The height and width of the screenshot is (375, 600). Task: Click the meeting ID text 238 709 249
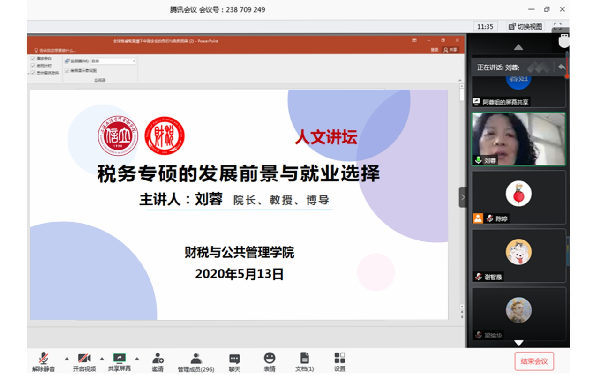click(x=245, y=10)
